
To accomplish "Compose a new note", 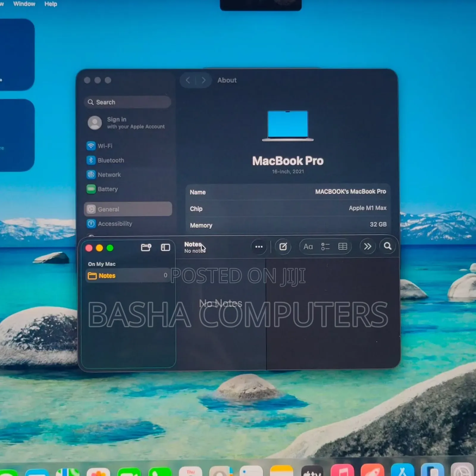I will [x=283, y=247].
